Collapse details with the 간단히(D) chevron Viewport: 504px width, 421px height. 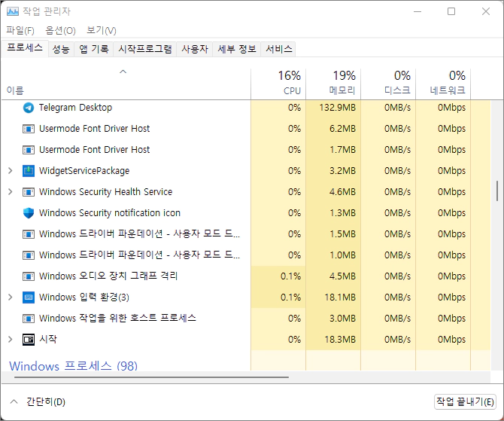14,401
